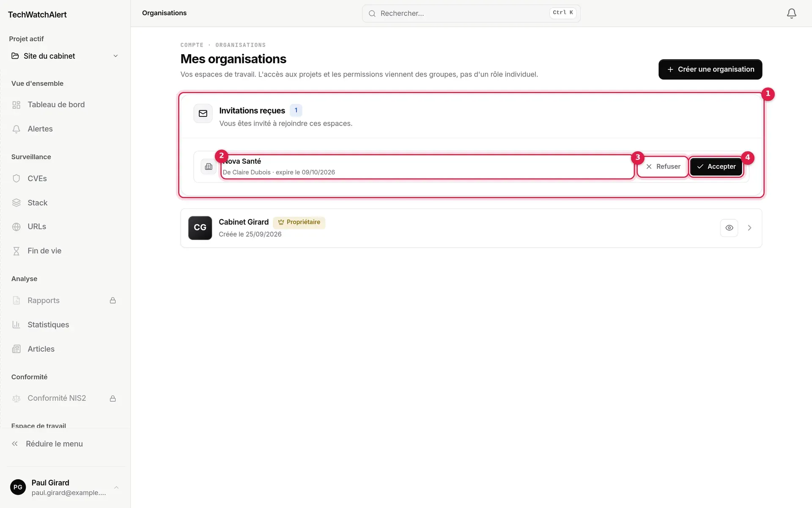812x508 pixels.
Task: Click the double-chevron Réduire le menu icon
Action: tap(15, 444)
